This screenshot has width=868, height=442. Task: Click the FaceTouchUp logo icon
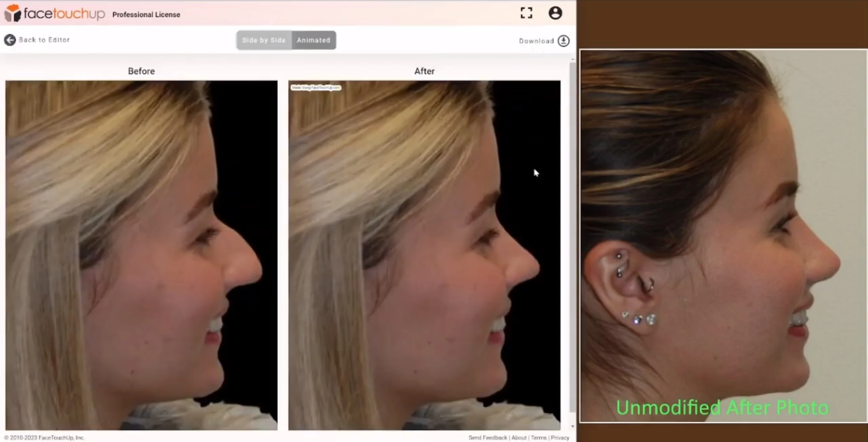[x=13, y=13]
